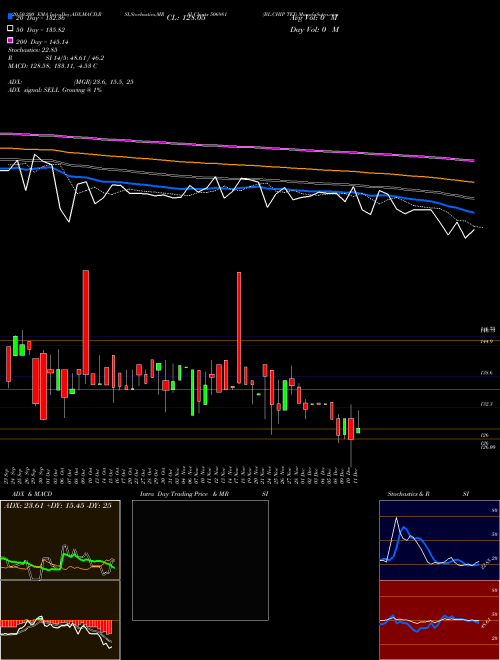Click the tallest red candle on 09 Oct

coord(85,322)
